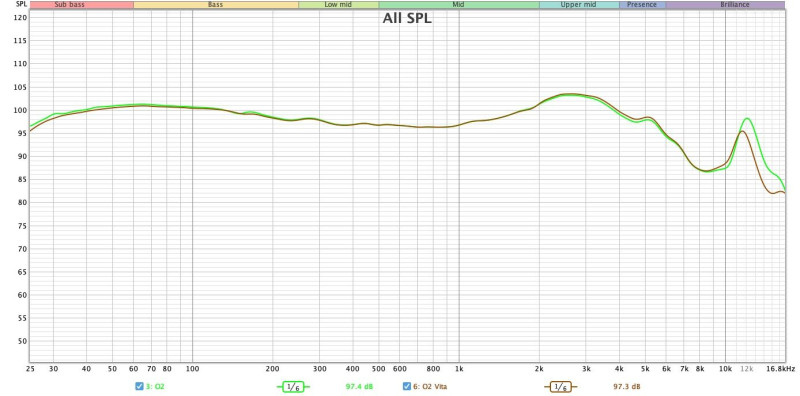Image resolution: width=800 pixels, height=396 pixels.
Task: Click the 97.4 dB green level value
Action: pos(359,387)
